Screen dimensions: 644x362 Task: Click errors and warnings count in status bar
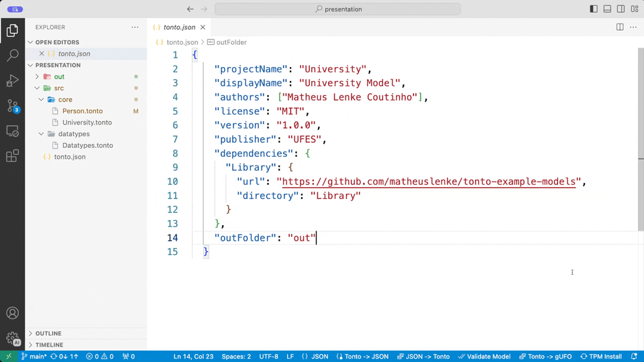pyautogui.click(x=100, y=356)
